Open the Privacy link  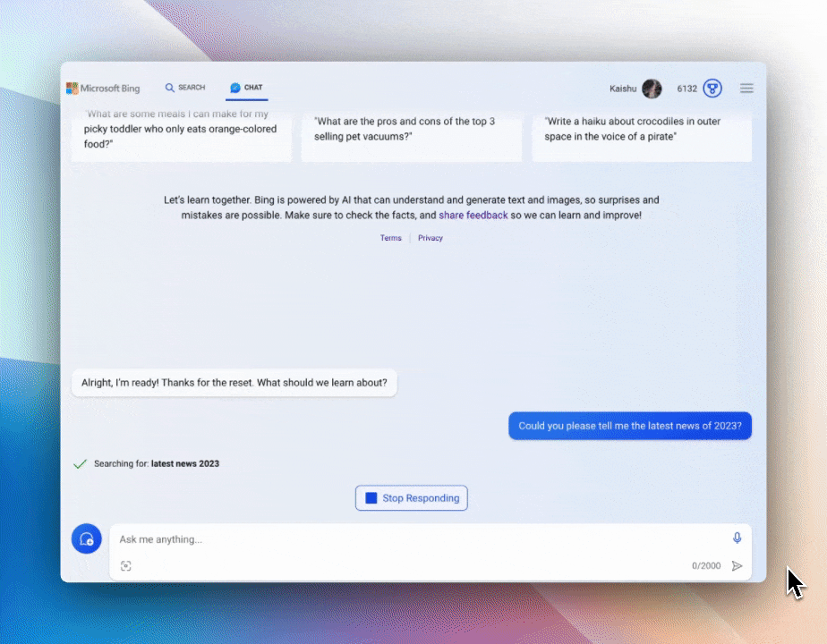431,238
